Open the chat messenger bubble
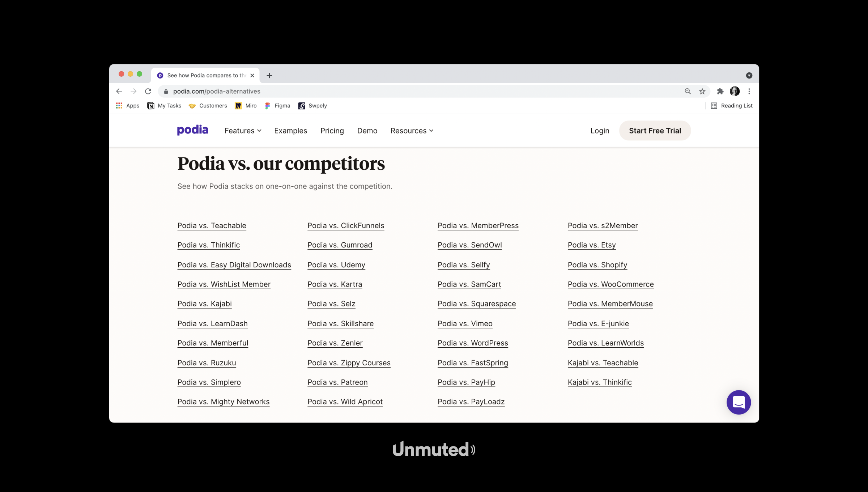 point(739,402)
